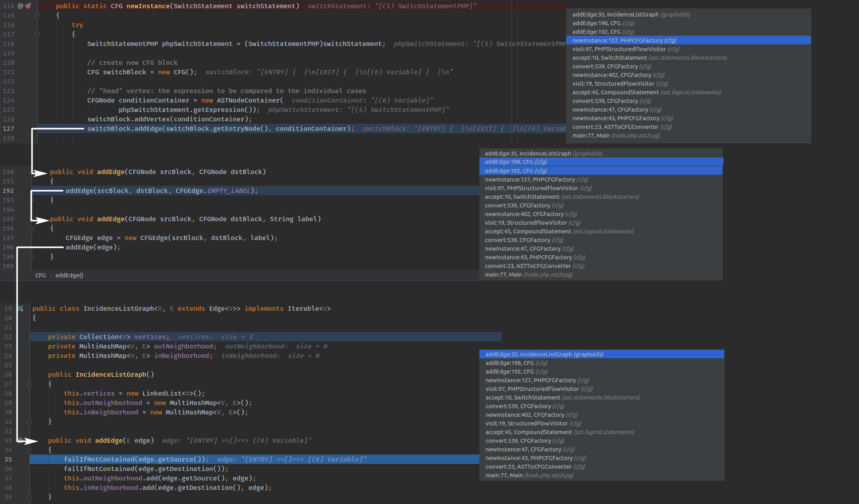Click the 'outNeighborhood: size = 0' inline hint
This screenshot has height=504, width=859.
click(276, 346)
